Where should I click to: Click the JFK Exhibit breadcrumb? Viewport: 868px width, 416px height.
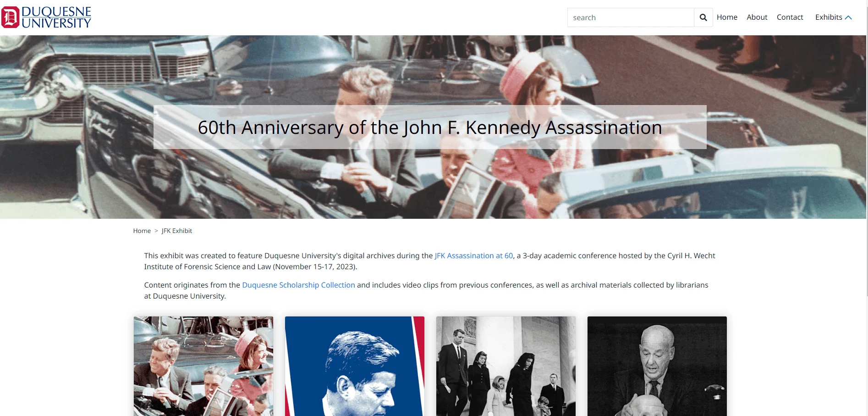pos(176,231)
